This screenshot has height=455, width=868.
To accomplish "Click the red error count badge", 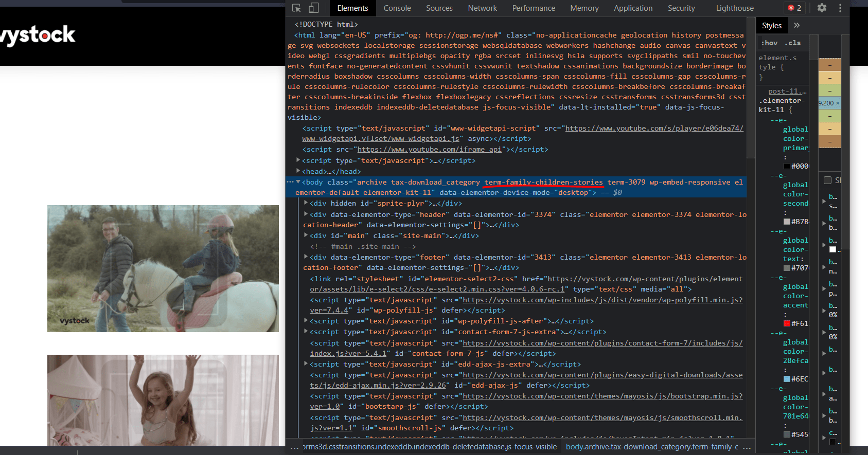I will [x=794, y=8].
